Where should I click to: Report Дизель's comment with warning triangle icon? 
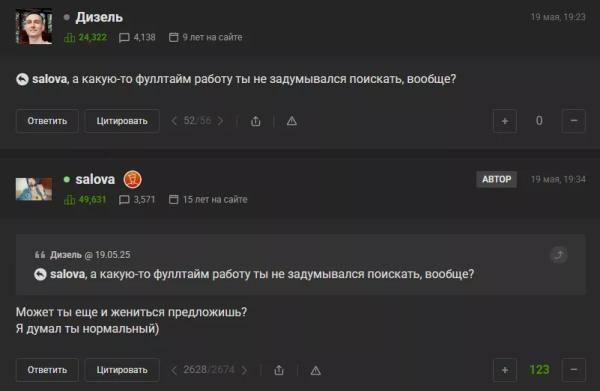(x=292, y=121)
